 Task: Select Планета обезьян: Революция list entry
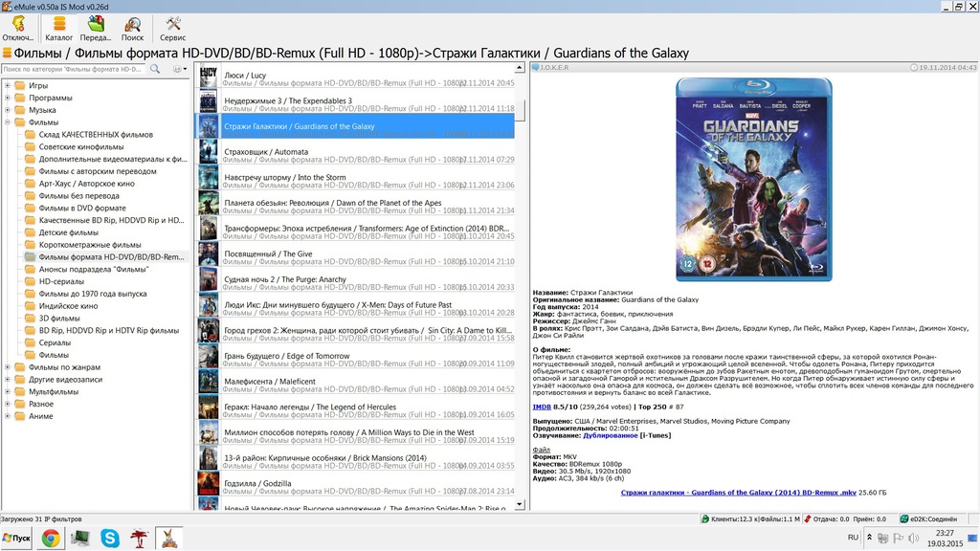[356, 204]
